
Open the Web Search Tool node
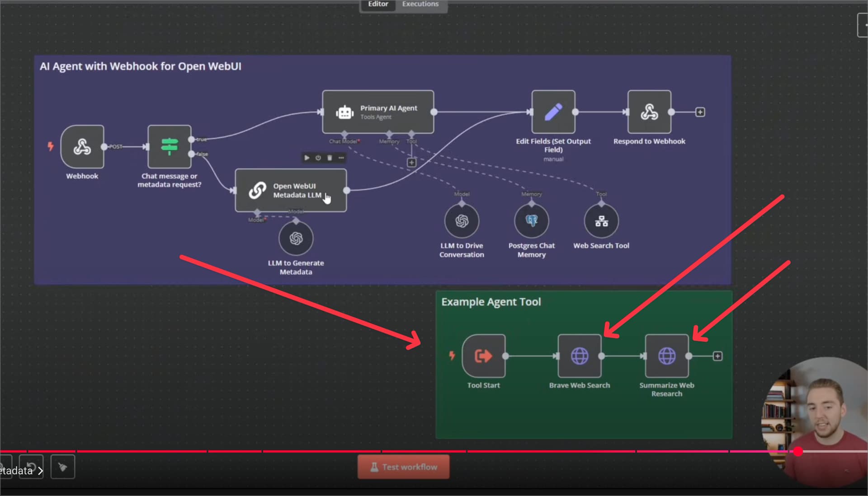coord(601,221)
